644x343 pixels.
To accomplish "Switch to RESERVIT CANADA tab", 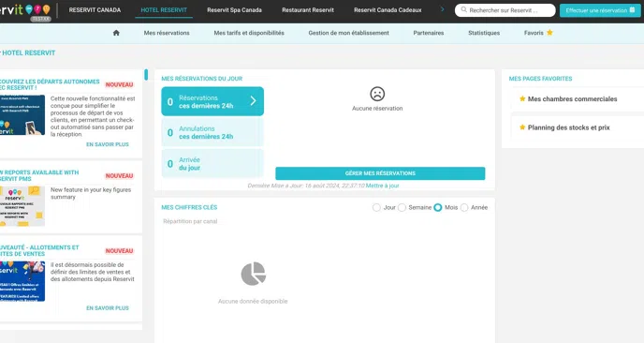I will [95, 10].
